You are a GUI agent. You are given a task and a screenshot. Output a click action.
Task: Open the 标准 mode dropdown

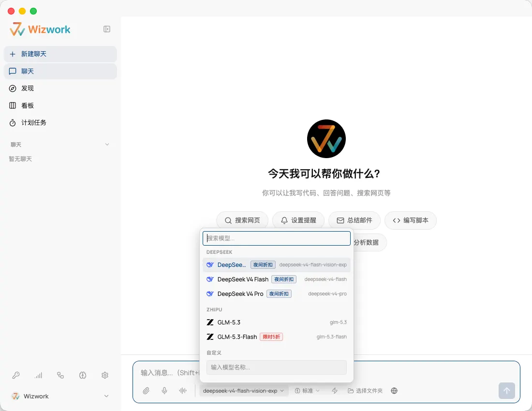[307, 391]
